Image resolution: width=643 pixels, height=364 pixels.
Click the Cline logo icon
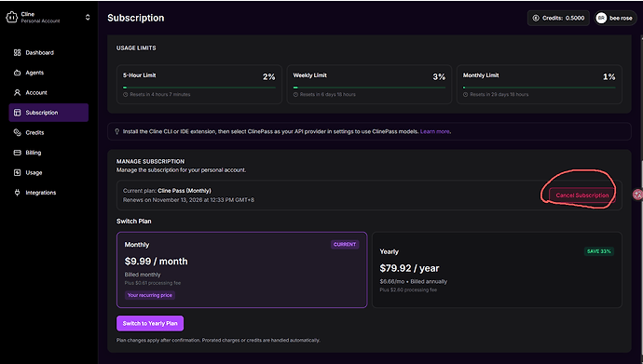click(x=11, y=17)
